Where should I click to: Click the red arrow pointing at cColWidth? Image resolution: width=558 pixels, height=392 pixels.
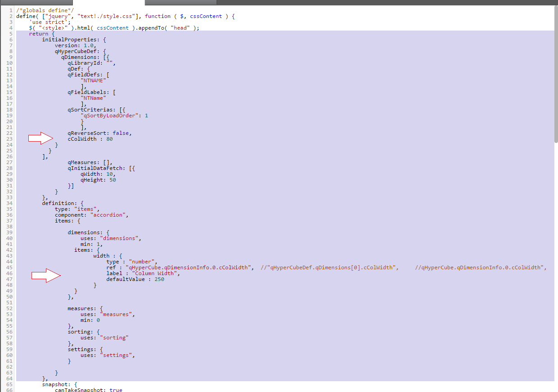[x=41, y=138]
